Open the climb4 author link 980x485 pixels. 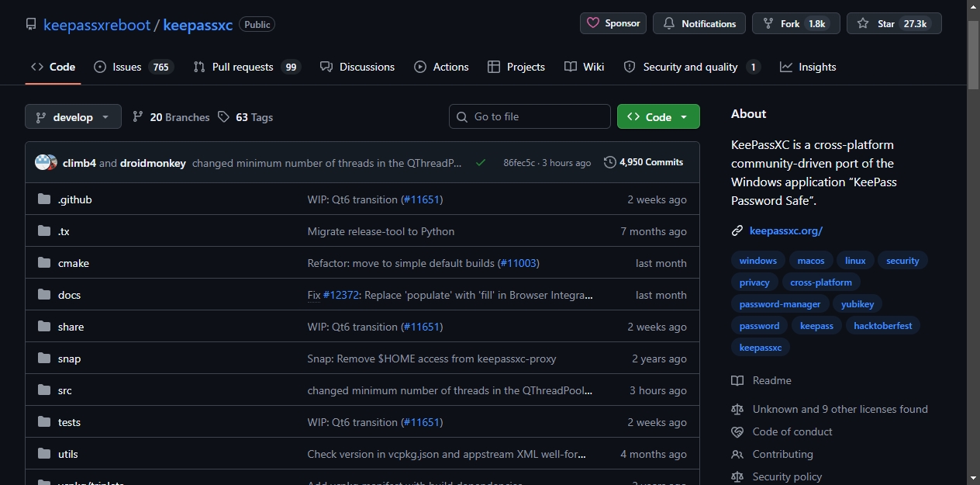79,163
